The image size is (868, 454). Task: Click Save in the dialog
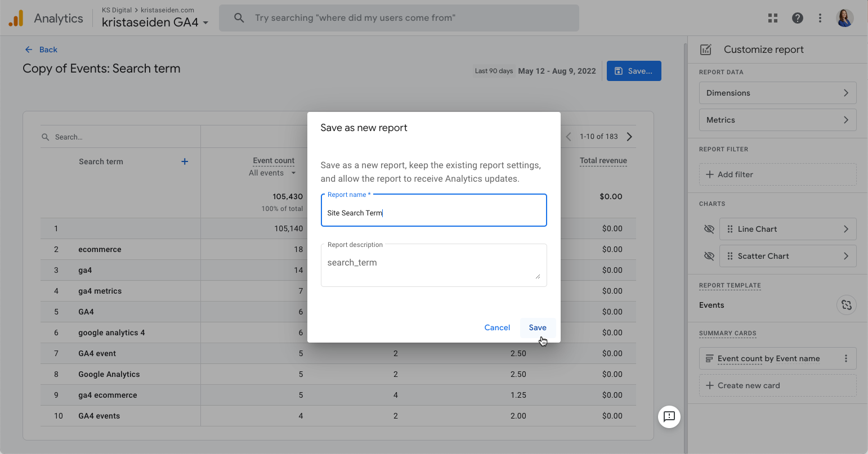[538, 327]
